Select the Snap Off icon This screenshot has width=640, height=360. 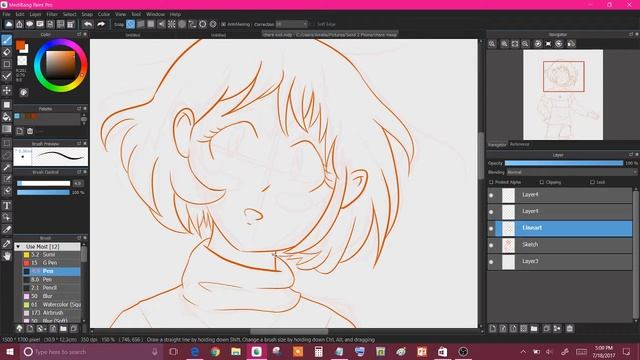(130, 24)
